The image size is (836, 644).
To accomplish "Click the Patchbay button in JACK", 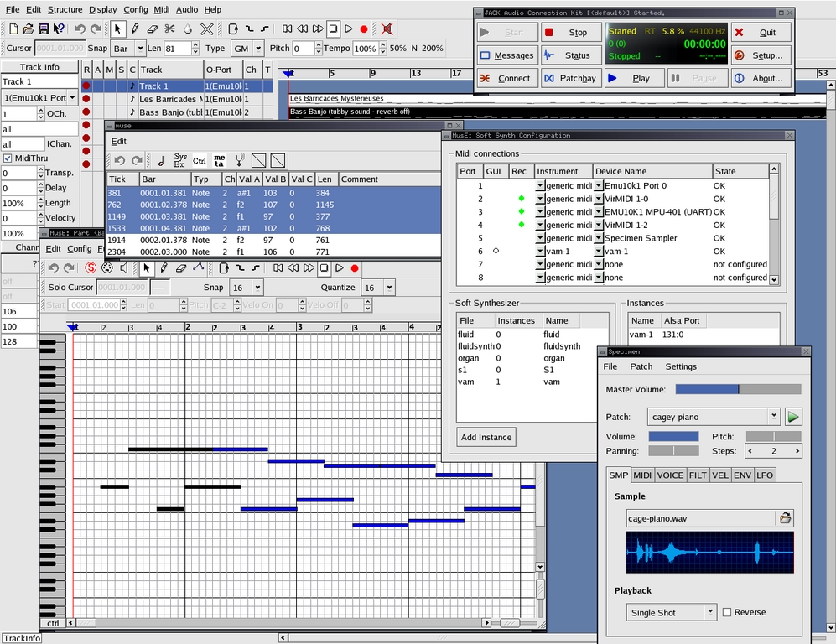I will click(569, 78).
